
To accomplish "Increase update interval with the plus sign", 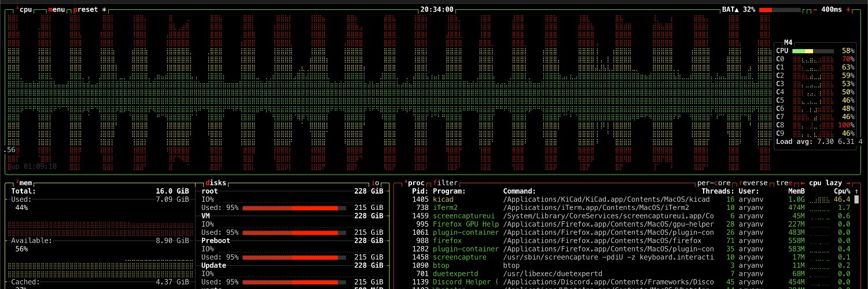I will [849, 10].
